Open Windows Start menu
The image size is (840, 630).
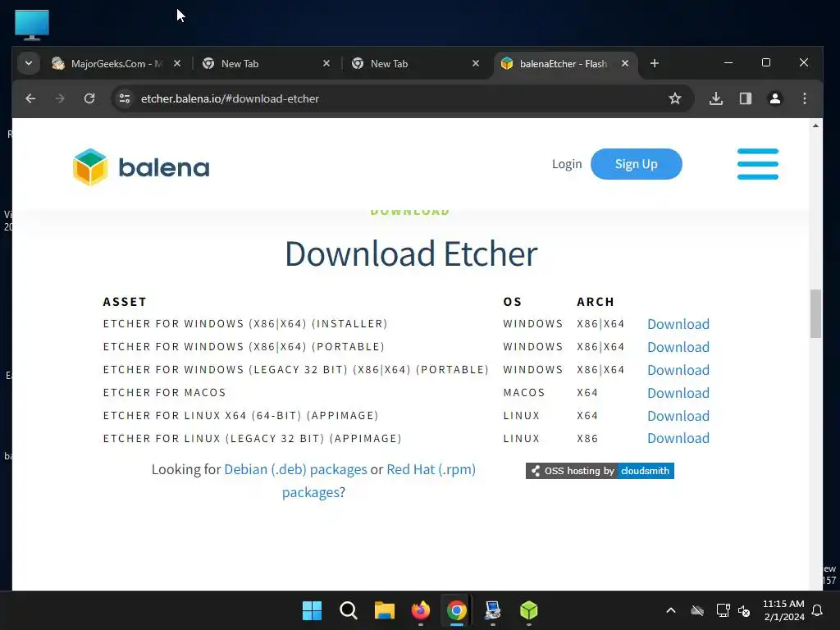312,610
